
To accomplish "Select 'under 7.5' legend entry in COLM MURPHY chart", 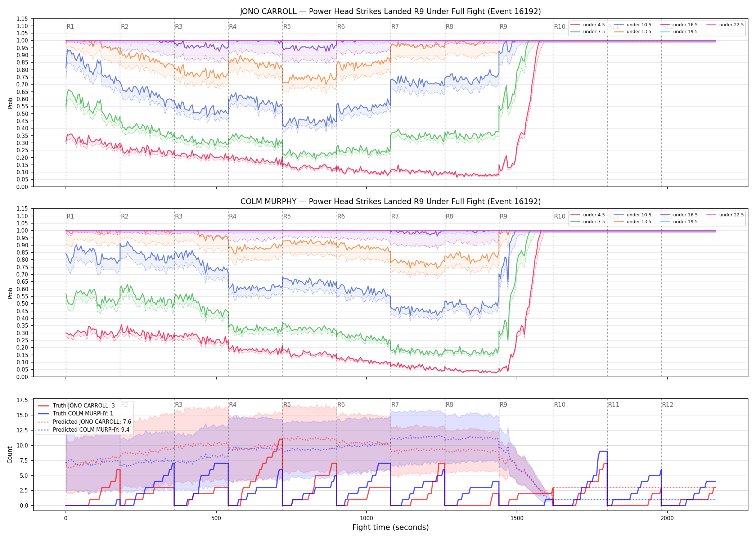I will click(x=588, y=222).
